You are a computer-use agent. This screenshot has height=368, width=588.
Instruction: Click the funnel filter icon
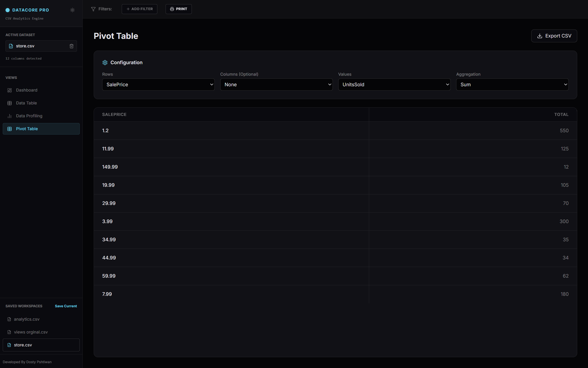[93, 9]
